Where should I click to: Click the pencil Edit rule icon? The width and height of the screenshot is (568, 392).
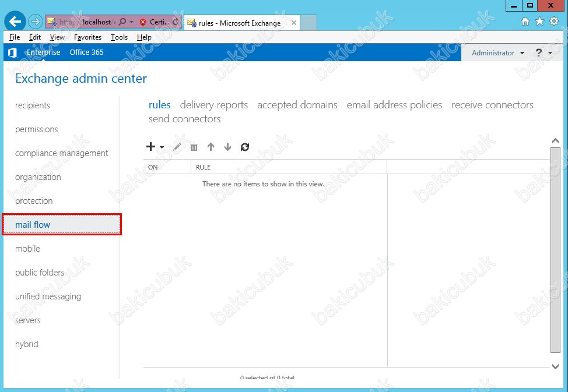pos(177,147)
